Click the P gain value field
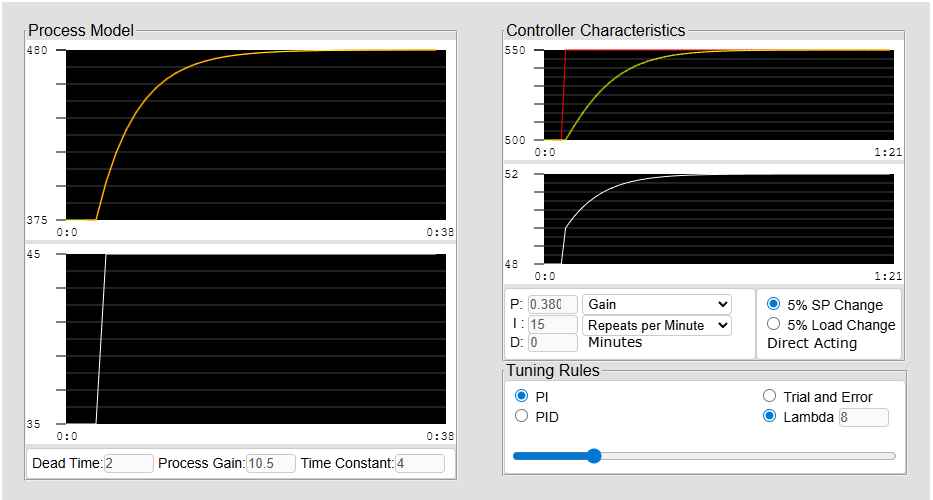The height and width of the screenshot is (500, 933). click(552, 304)
